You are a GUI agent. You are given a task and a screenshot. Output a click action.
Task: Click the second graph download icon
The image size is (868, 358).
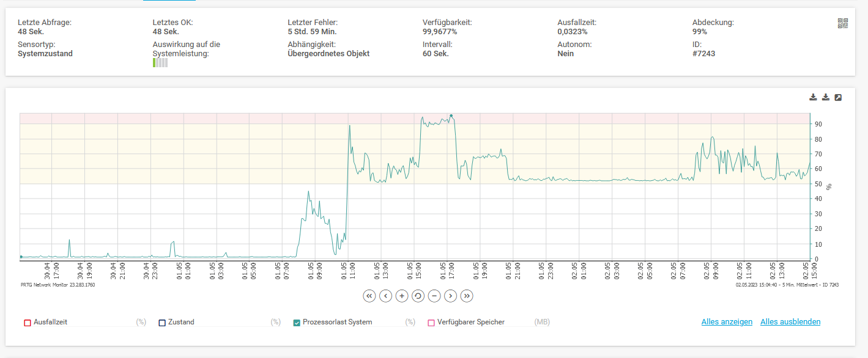click(825, 97)
